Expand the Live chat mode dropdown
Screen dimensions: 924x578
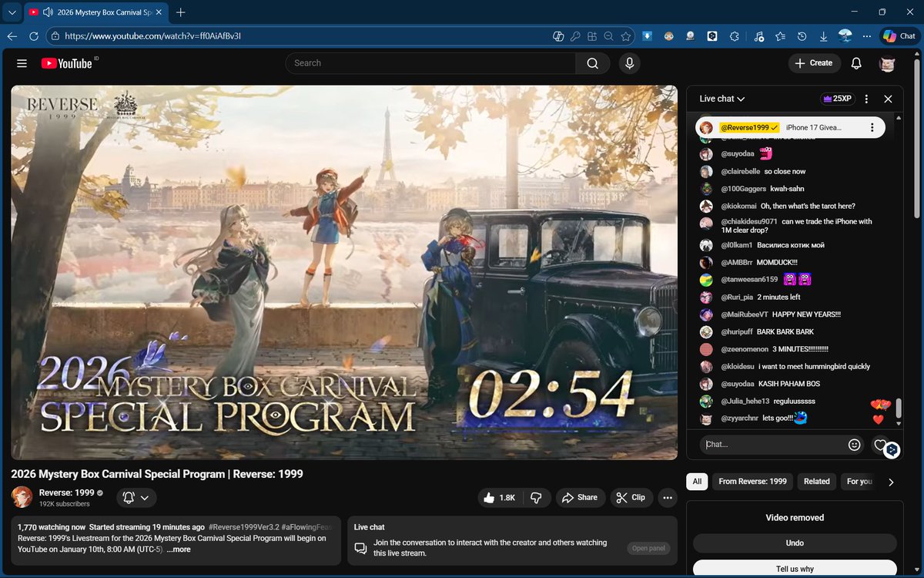(x=722, y=99)
